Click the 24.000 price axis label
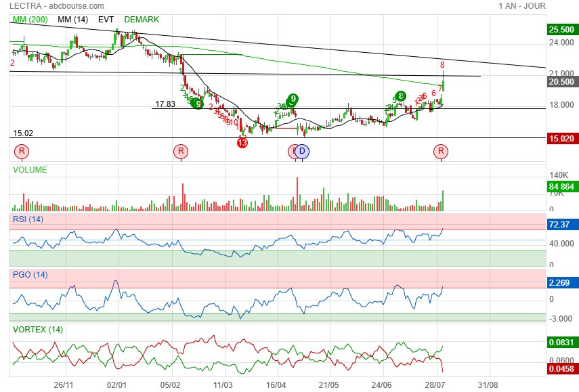This screenshot has width=579, height=392. click(561, 43)
